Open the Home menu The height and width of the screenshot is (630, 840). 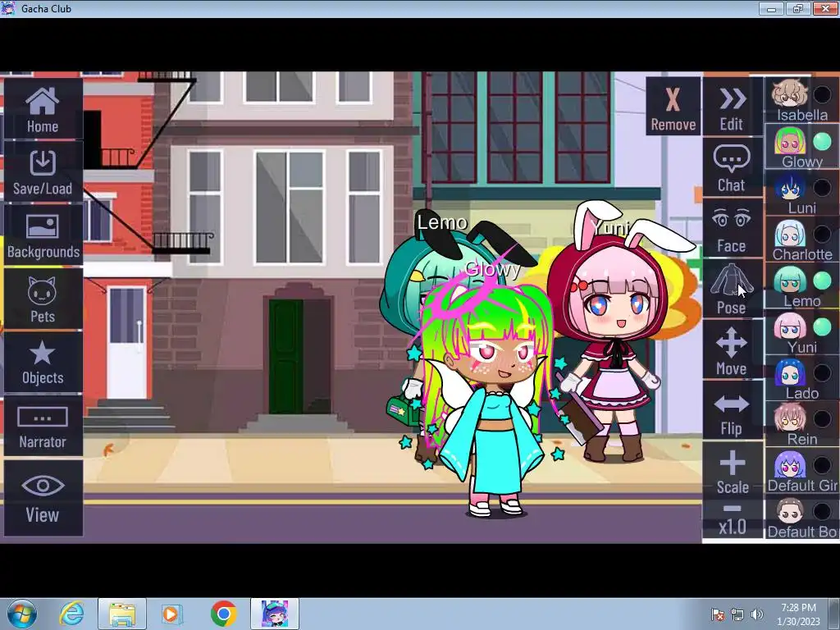tap(43, 110)
